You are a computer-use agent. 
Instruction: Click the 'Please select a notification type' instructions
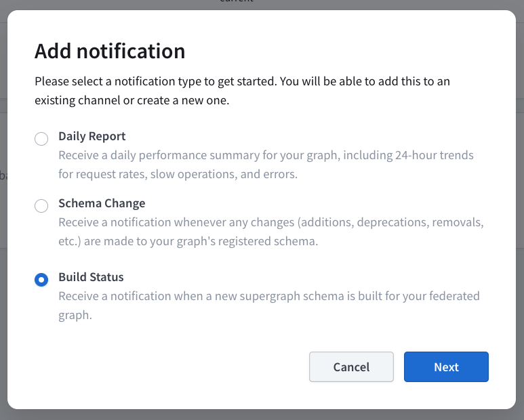(242, 91)
